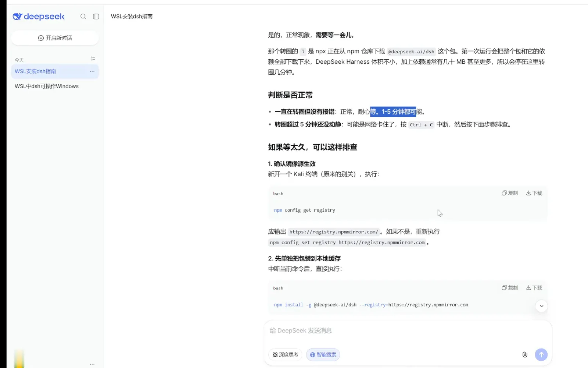Start a new chat with 开启新对话
588x368 pixels.
point(55,38)
